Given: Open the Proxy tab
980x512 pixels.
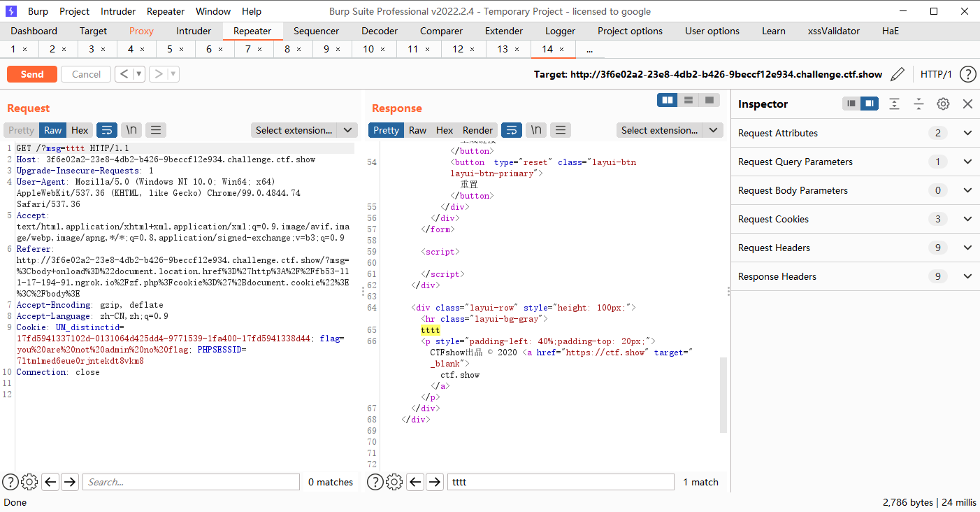Looking at the screenshot, I should click(141, 31).
